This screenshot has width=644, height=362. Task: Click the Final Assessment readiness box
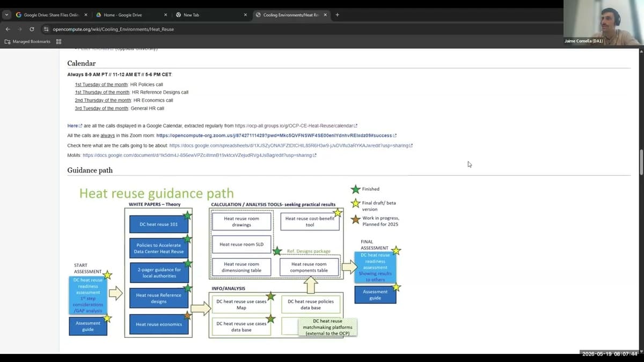click(x=375, y=267)
